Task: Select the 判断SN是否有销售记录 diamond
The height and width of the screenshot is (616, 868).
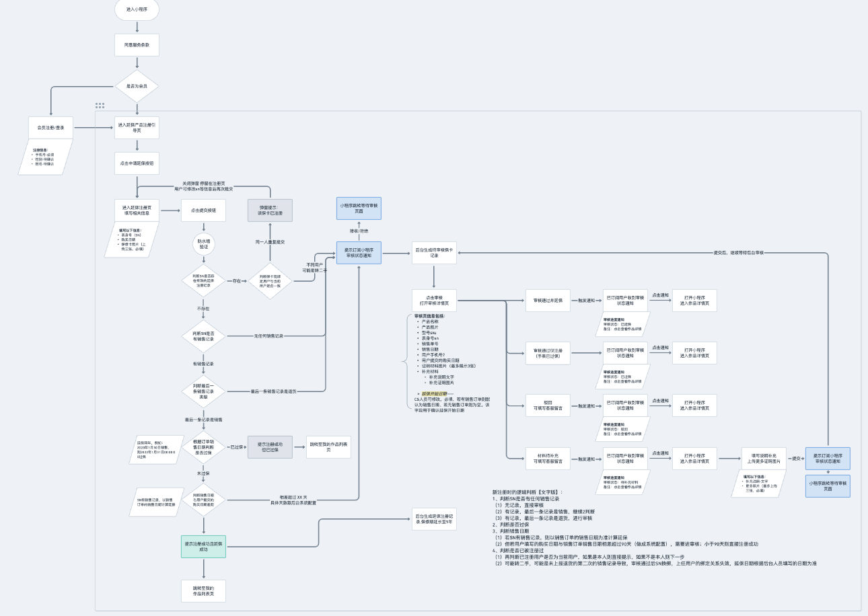Action: [x=203, y=336]
